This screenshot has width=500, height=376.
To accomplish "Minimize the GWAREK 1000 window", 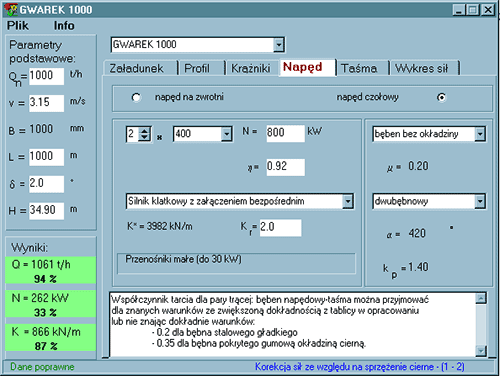I will pyautogui.click(x=459, y=10).
